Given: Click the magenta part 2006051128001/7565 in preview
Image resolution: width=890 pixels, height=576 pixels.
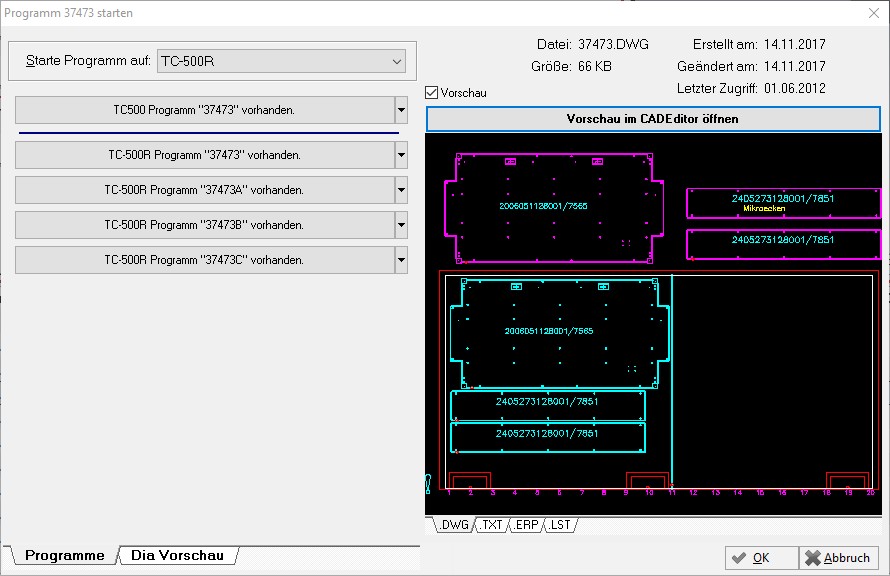Looking at the screenshot, I should click(554, 208).
